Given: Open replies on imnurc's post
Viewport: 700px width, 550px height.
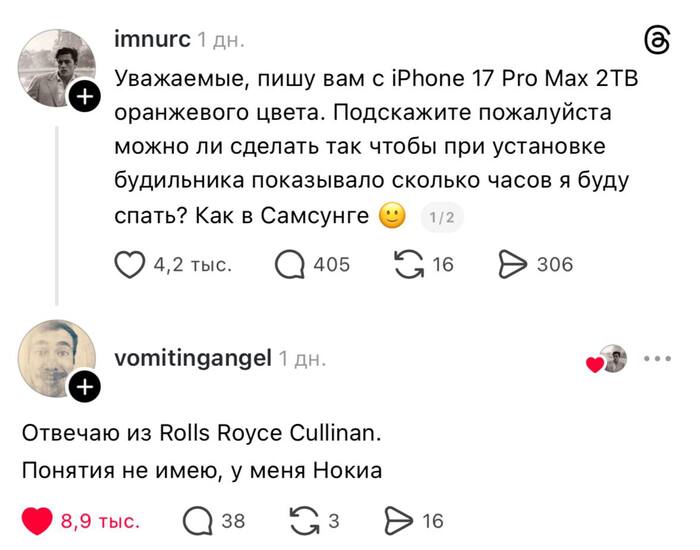Looking at the screenshot, I should (x=290, y=264).
